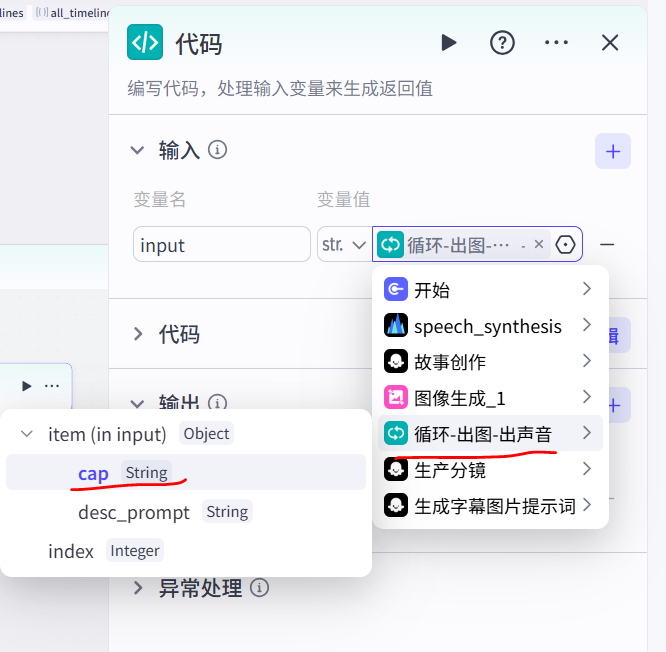Click the loop icon in input value field

tap(390, 244)
